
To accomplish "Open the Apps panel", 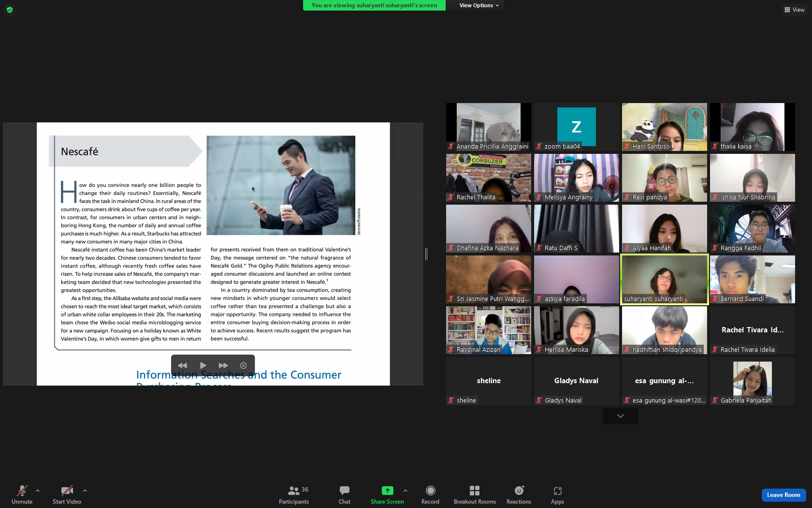I will pos(557,494).
